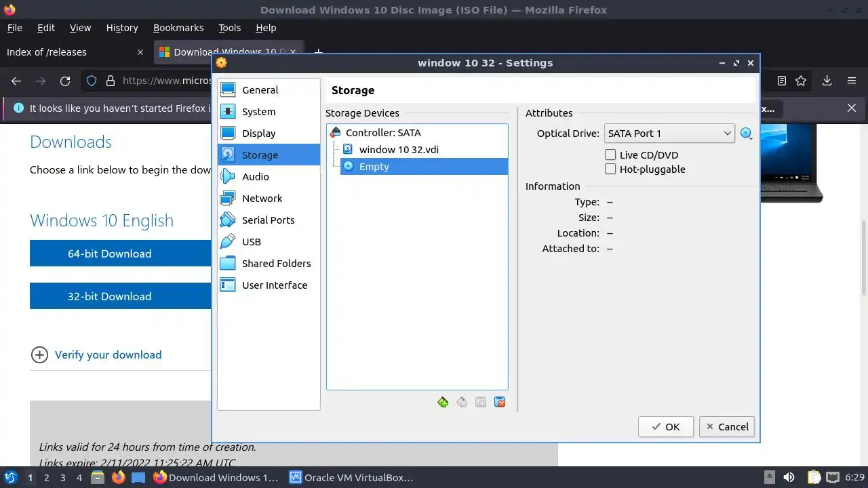Click the Firefox page vertical scrollbar
Screen dimensions: 868x488
click(863, 258)
